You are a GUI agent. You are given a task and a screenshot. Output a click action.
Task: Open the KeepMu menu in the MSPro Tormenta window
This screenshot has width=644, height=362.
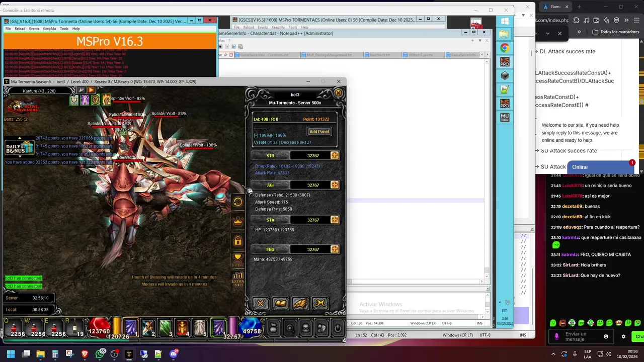(49, 29)
